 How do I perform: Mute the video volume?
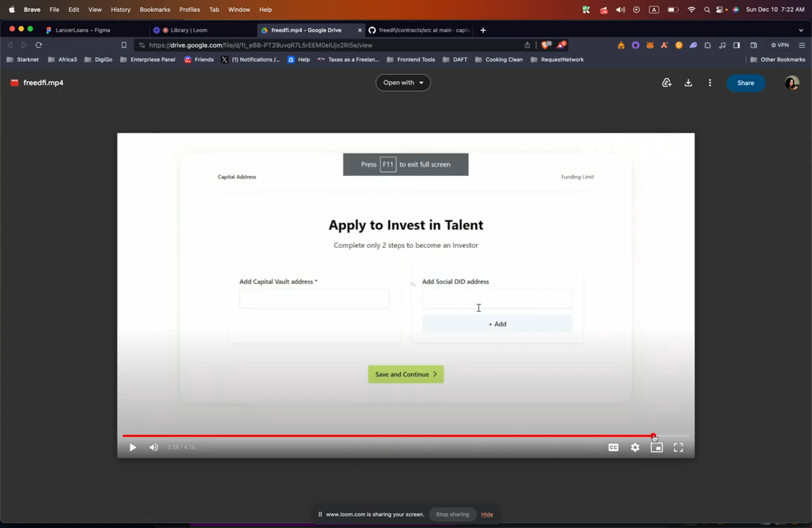(154, 447)
